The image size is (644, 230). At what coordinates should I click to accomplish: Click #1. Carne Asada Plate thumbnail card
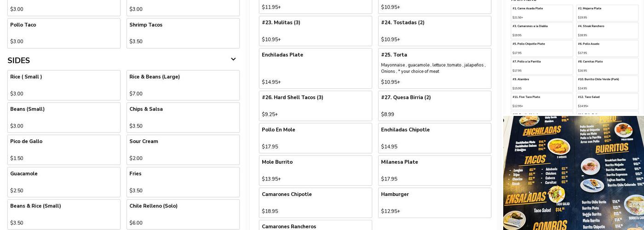click(x=542, y=13)
